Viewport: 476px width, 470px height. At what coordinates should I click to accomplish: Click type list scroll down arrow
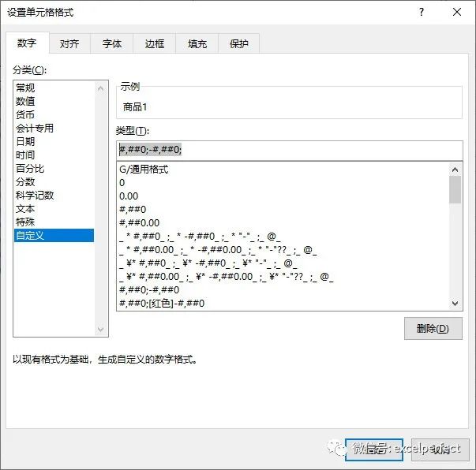(x=455, y=304)
